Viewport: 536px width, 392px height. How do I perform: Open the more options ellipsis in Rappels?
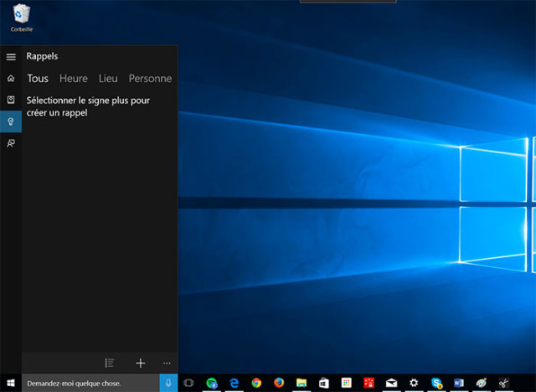coord(167,363)
